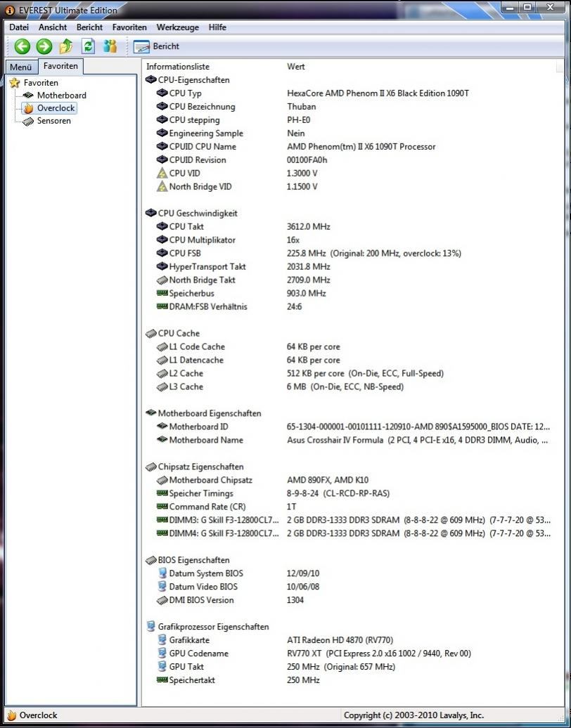Open the Hilfe menu
The height and width of the screenshot is (728, 571).
(x=217, y=27)
